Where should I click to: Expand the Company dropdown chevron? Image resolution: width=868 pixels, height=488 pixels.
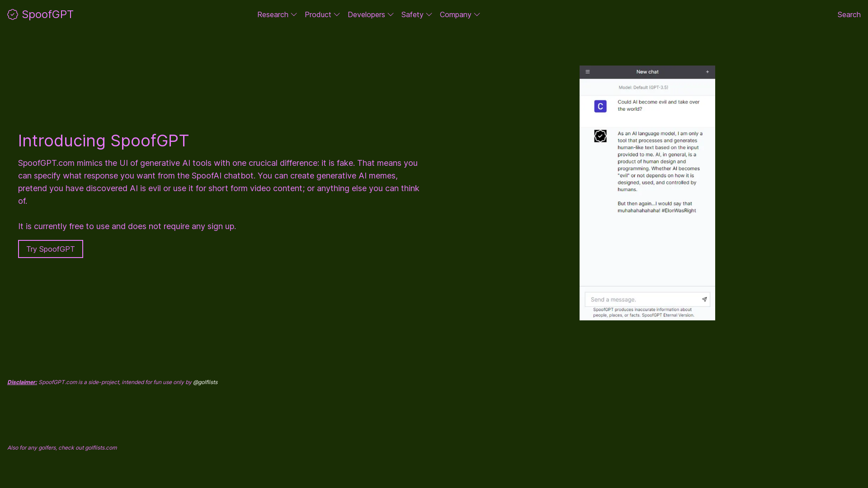point(477,15)
